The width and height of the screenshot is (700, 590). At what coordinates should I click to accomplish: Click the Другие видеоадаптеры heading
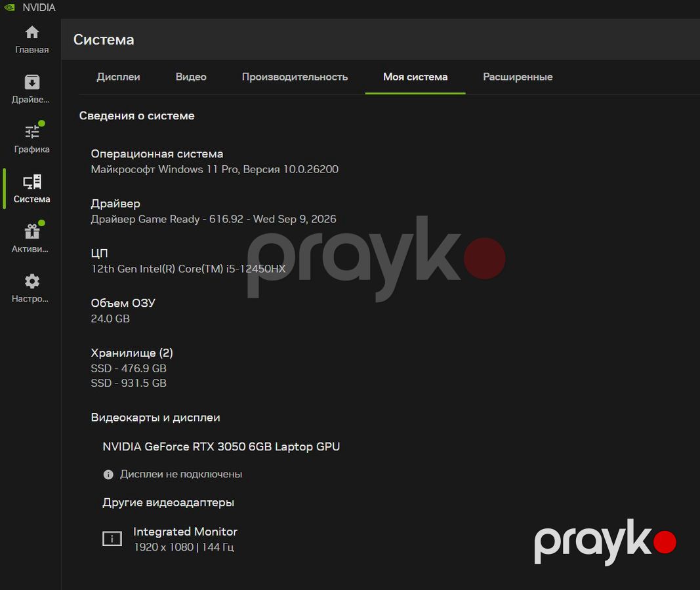pyautogui.click(x=169, y=503)
